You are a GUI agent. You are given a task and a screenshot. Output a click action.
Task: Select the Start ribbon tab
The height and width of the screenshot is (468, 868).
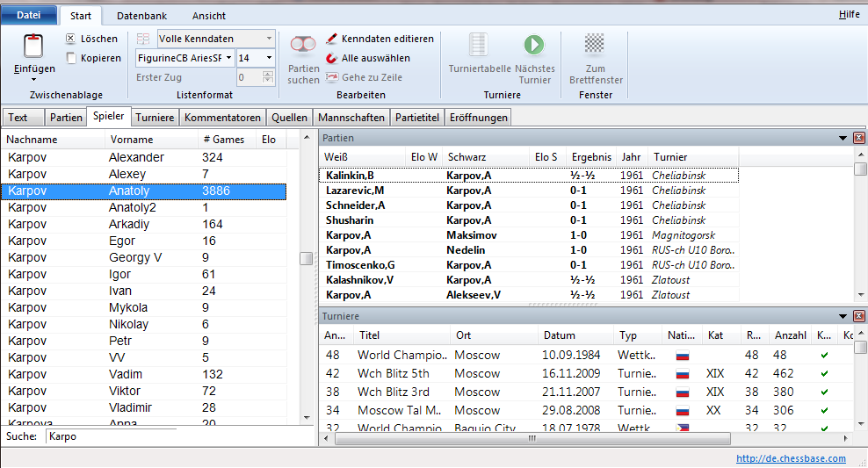point(80,16)
